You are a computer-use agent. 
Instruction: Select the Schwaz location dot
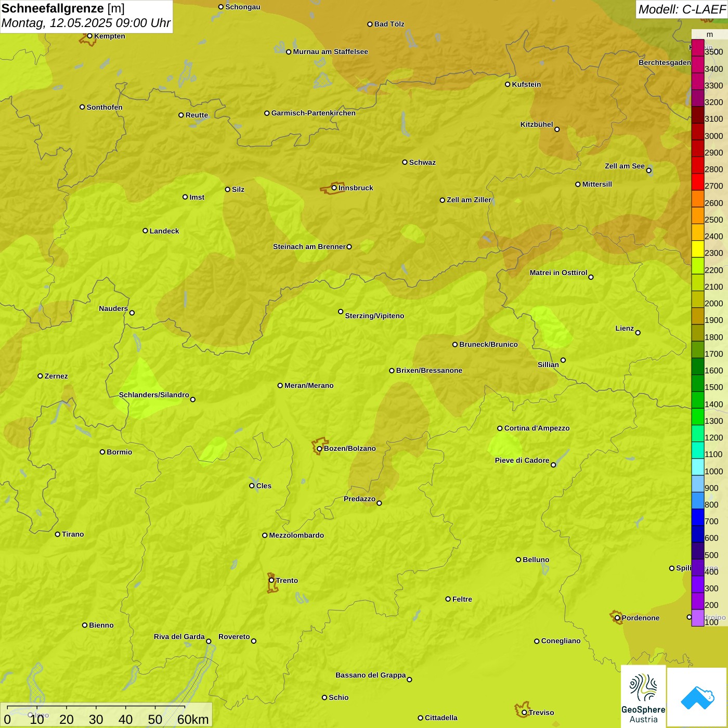405,162
